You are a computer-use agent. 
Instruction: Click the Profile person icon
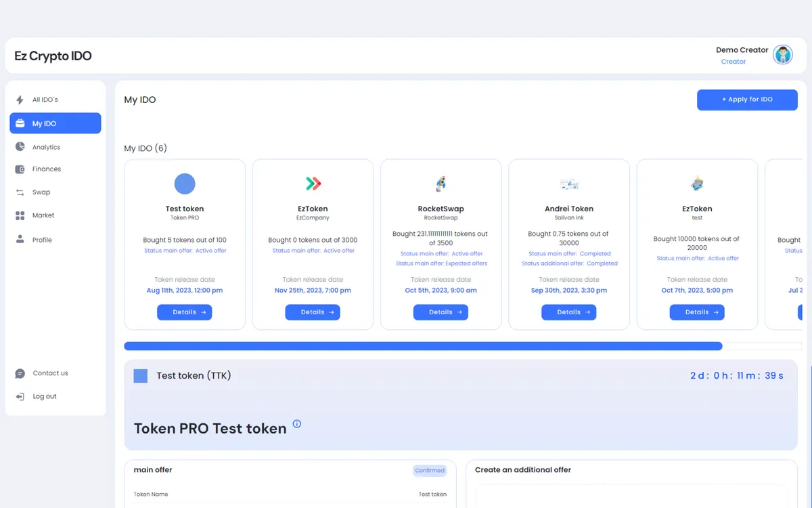20,240
